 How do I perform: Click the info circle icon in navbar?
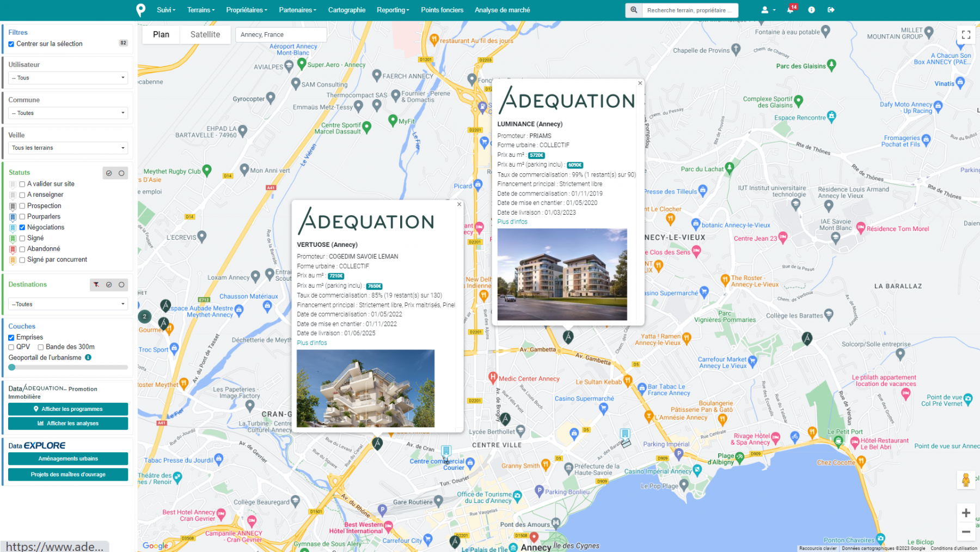click(x=811, y=10)
